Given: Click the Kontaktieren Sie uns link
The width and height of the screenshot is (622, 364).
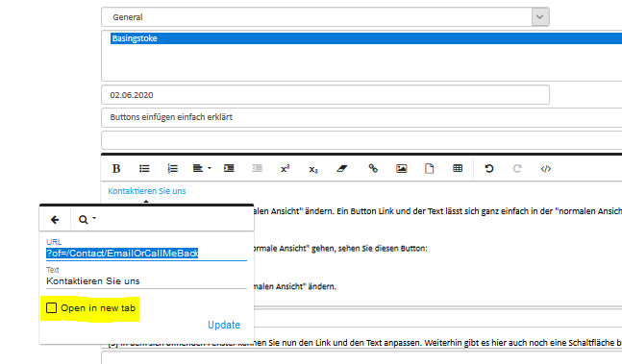Looking at the screenshot, I should (147, 191).
